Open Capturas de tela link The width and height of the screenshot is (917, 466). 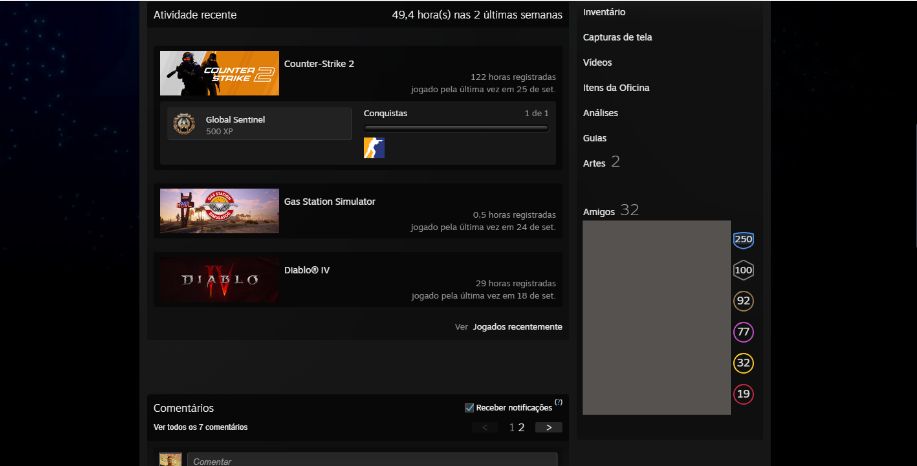[617, 37]
